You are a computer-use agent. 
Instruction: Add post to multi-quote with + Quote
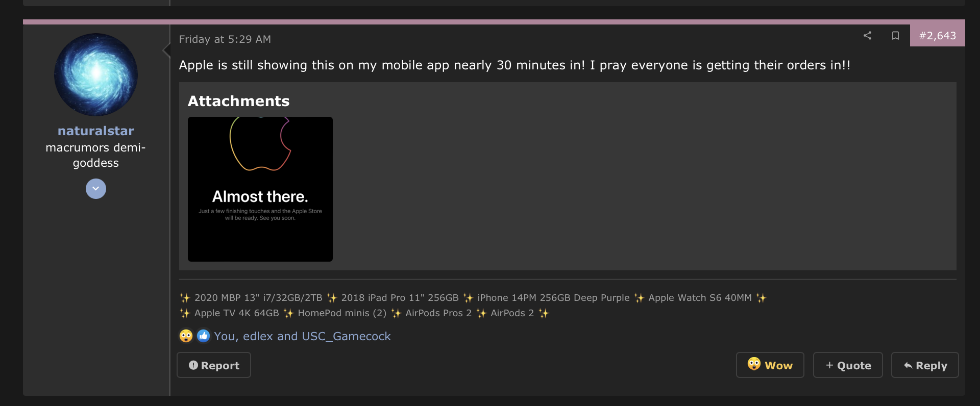tap(848, 365)
